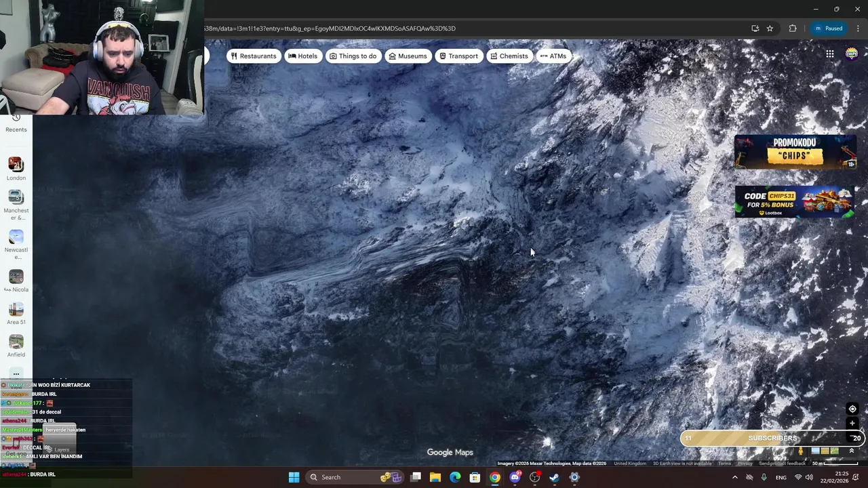This screenshot has height=488, width=868.
Task: Open the Terms link
Action: (x=725, y=464)
